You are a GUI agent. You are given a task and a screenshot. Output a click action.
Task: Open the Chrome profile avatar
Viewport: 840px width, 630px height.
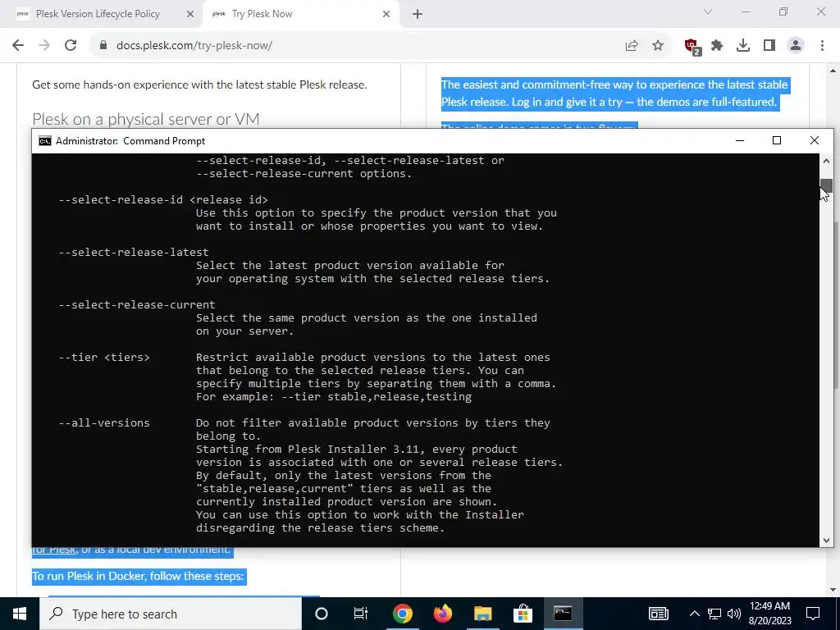pyautogui.click(x=796, y=46)
